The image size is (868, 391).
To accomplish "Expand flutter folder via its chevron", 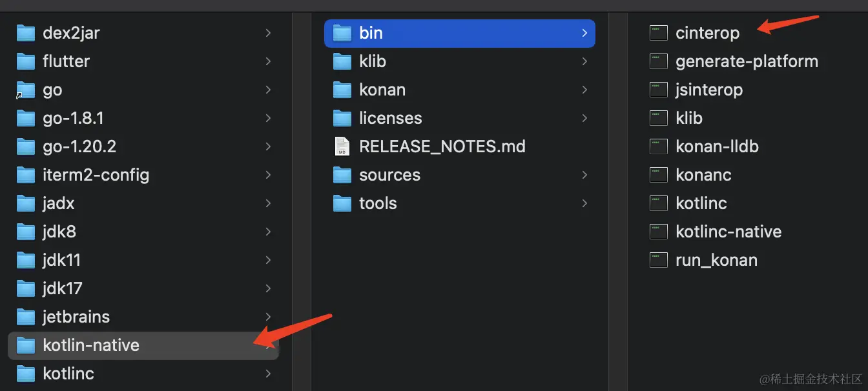I will point(268,61).
